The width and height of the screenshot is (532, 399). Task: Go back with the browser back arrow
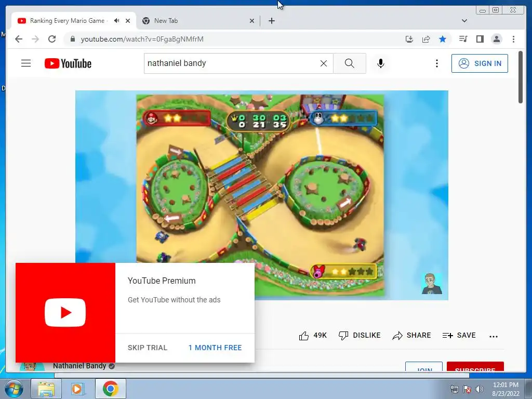tap(19, 39)
